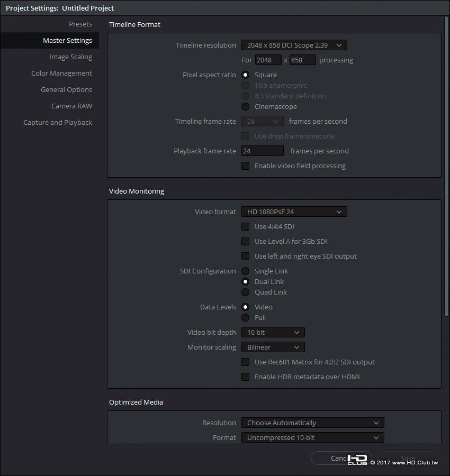Enable Use 4:4:4 SDI
450x476 pixels.
tap(245, 226)
